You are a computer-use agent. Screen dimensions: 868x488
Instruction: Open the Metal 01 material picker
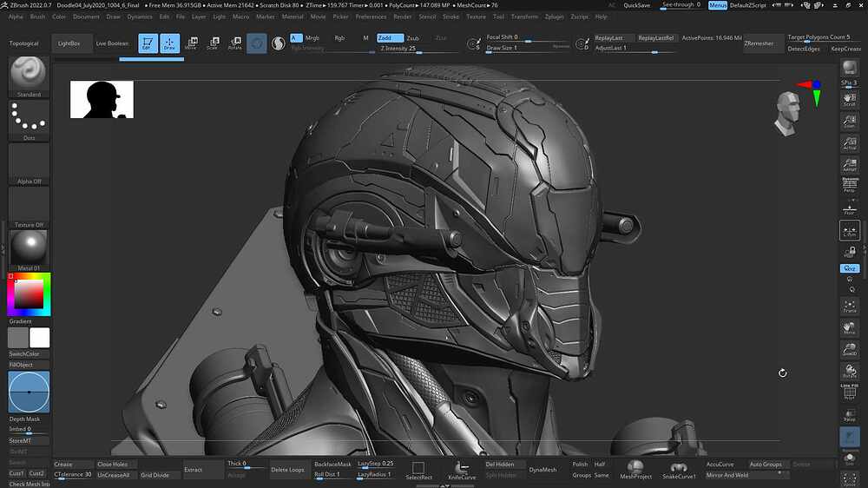[x=29, y=250]
